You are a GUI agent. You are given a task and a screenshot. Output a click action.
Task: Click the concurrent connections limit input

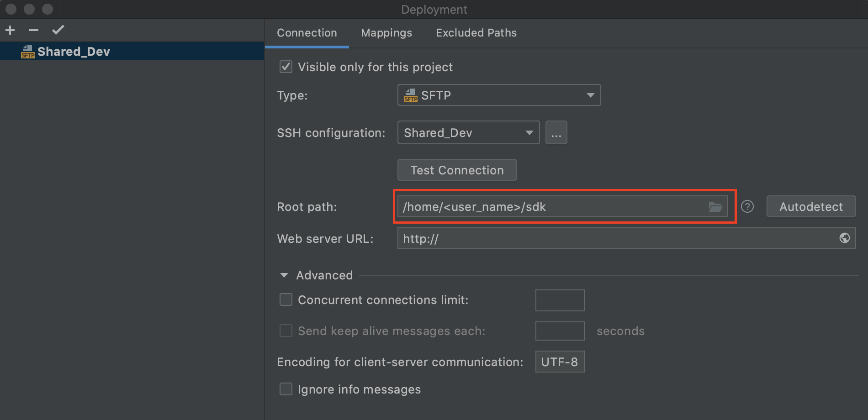click(x=560, y=300)
